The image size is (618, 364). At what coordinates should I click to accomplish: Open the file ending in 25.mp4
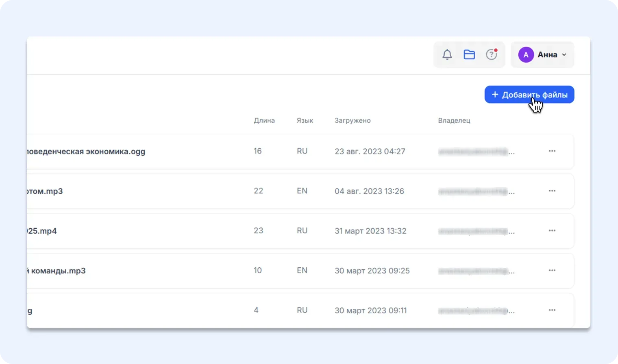[x=42, y=231]
